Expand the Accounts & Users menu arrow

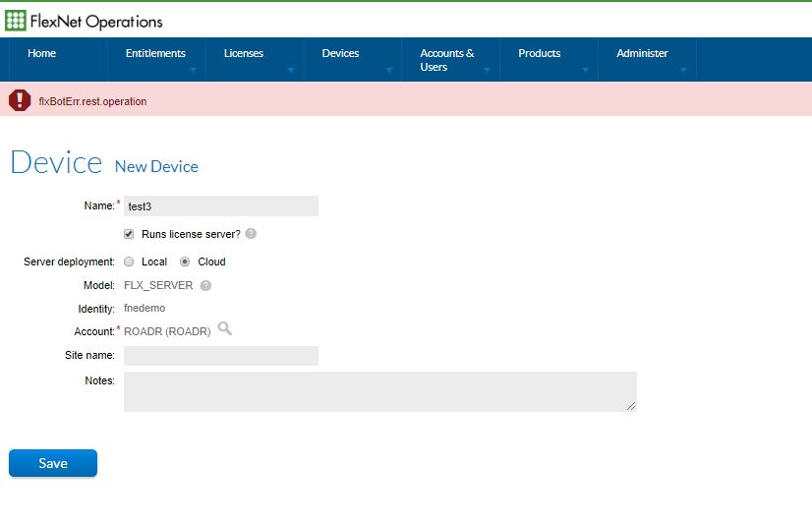pyautogui.click(x=487, y=70)
